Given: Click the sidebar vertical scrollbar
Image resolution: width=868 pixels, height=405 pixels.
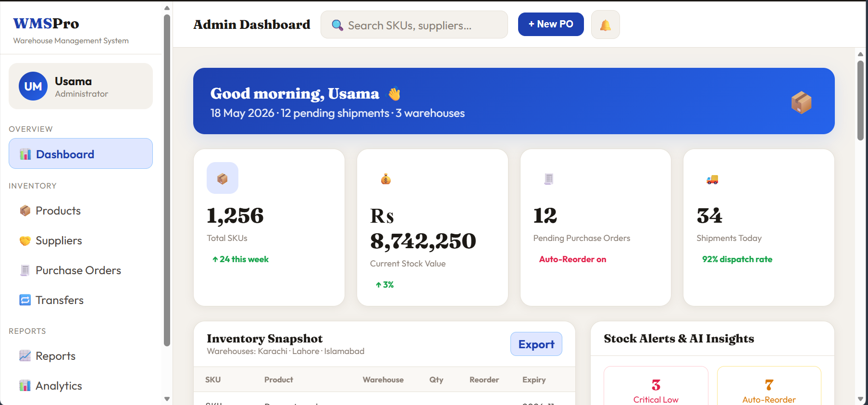Looking at the screenshot, I should 167,180.
